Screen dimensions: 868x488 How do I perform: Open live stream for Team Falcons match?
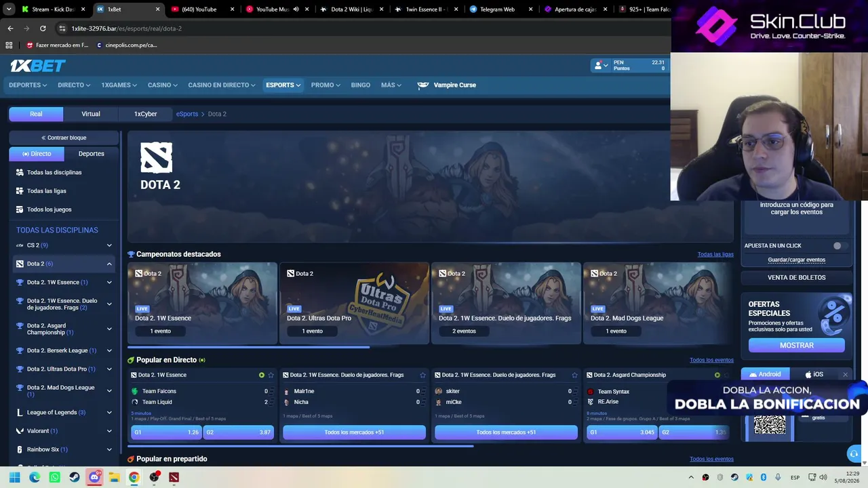point(261,375)
